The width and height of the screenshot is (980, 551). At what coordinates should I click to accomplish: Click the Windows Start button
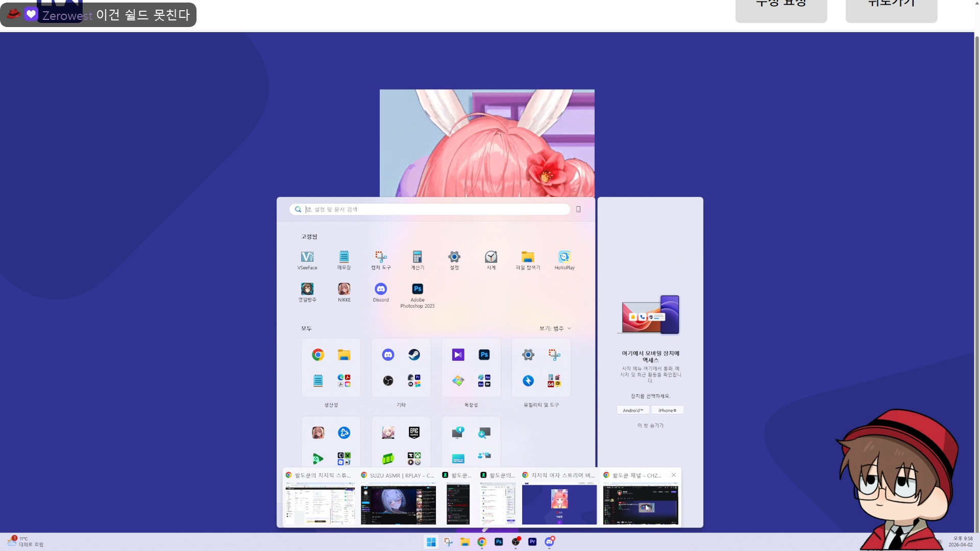pos(431,542)
